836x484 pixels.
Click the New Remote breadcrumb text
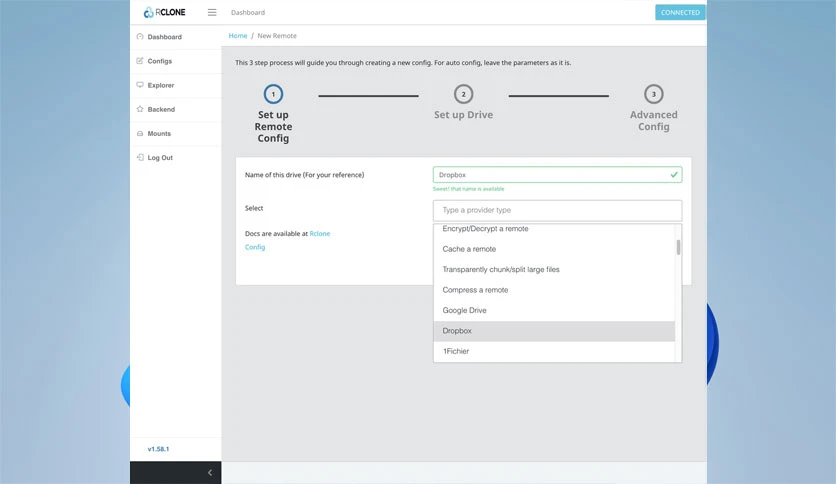pos(277,36)
